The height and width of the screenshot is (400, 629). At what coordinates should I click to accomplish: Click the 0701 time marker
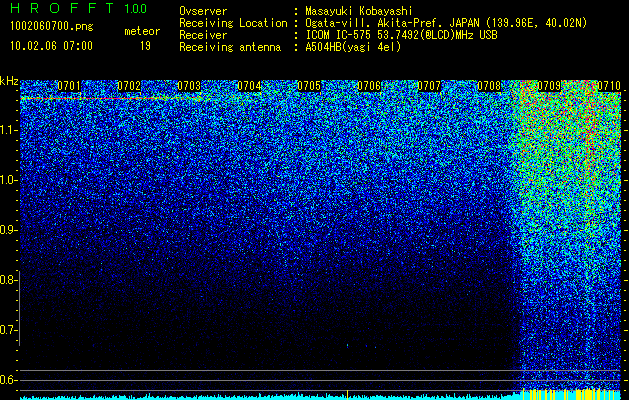point(69,86)
